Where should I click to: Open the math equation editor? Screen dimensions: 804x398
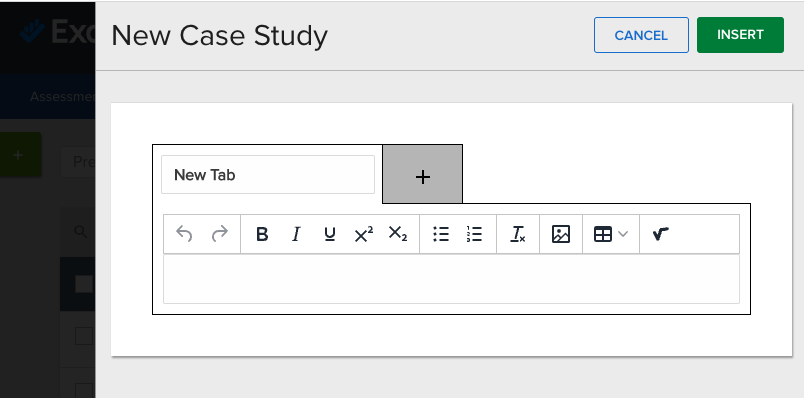pyautogui.click(x=660, y=234)
